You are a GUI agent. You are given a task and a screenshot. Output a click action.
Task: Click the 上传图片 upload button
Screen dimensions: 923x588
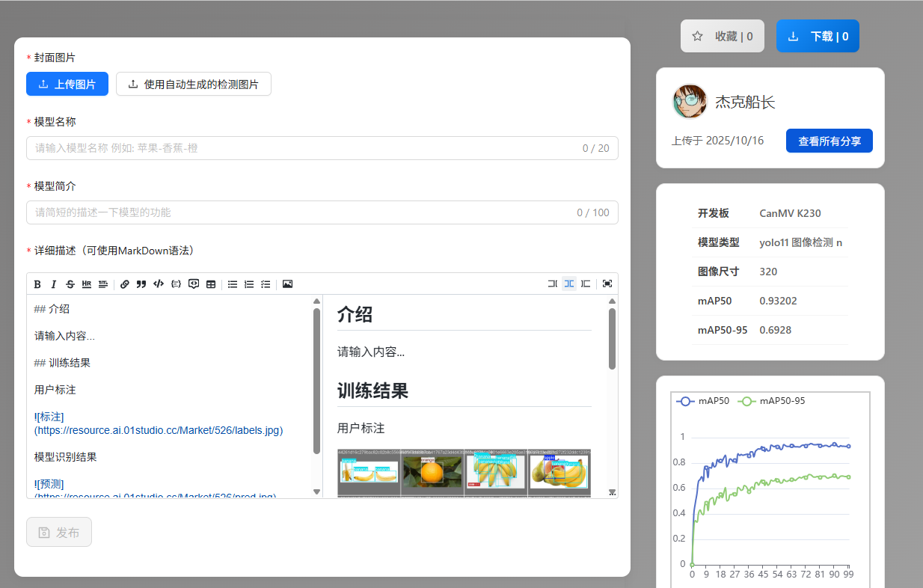pos(67,85)
